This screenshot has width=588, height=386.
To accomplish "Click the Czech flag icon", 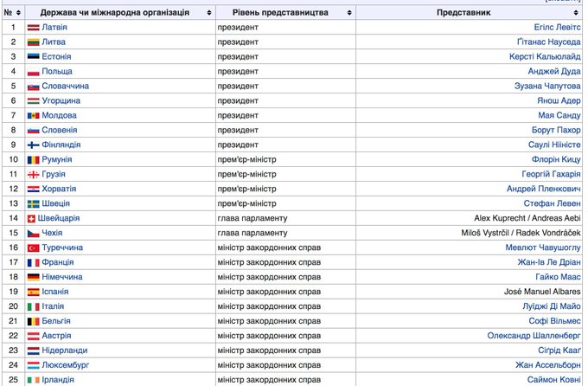I will (34, 233).
